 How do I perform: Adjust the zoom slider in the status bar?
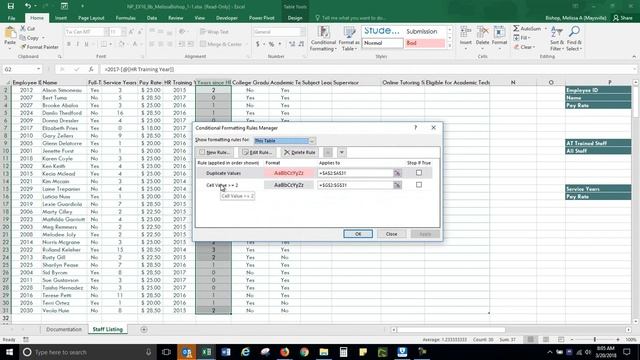point(595,340)
